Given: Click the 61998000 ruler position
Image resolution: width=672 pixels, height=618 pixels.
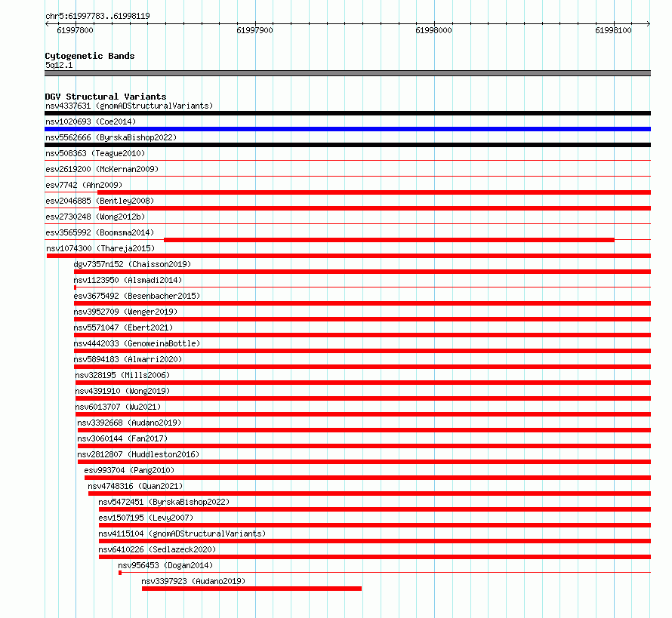Looking at the screenshot, I should point(433,30).
